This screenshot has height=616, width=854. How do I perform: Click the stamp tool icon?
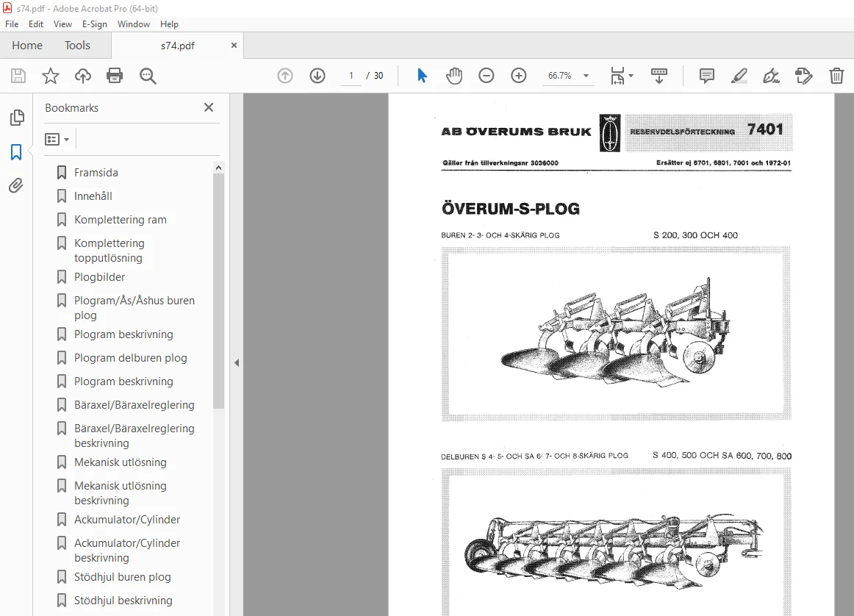(804, 76)
